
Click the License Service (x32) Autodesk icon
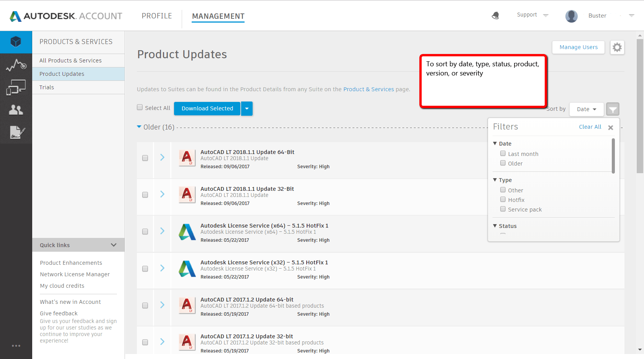click(187, 269)
